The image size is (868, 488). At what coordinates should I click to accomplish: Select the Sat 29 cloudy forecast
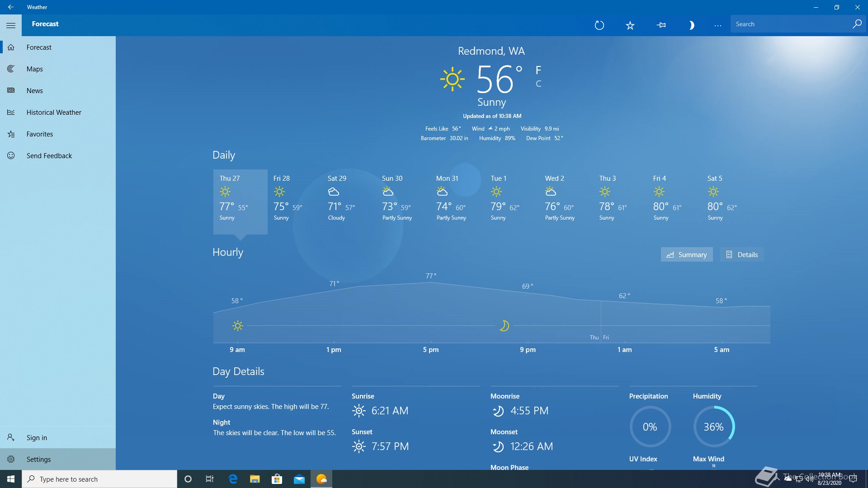(349, 202)
